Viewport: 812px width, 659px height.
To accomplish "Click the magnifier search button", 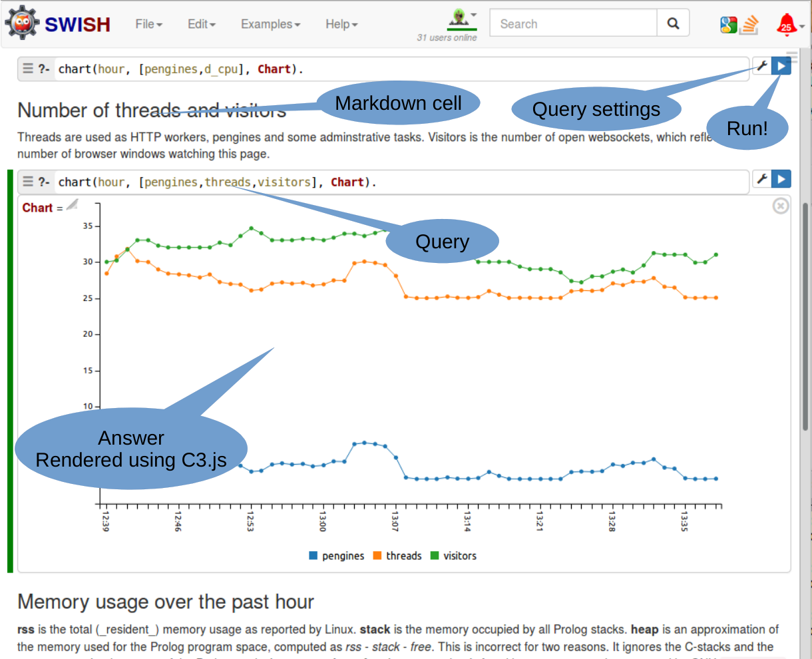I will click(673, 23).
